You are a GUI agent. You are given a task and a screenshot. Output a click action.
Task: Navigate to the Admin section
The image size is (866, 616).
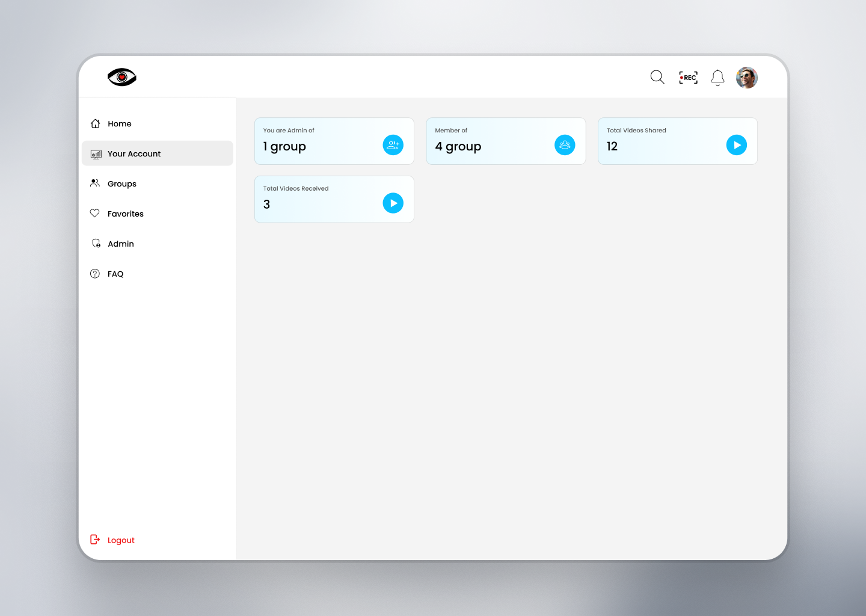[120, 244]
